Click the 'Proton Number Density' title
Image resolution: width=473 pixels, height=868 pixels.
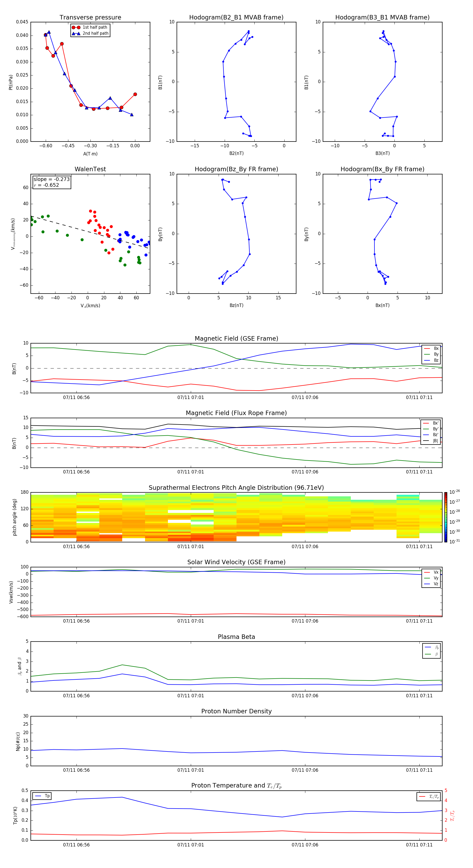point(236,711)
